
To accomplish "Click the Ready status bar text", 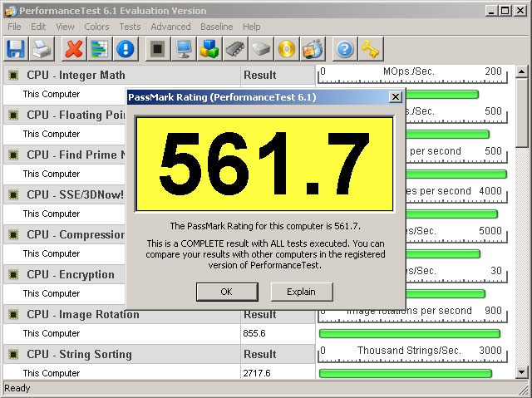I will tap(17, 388).
